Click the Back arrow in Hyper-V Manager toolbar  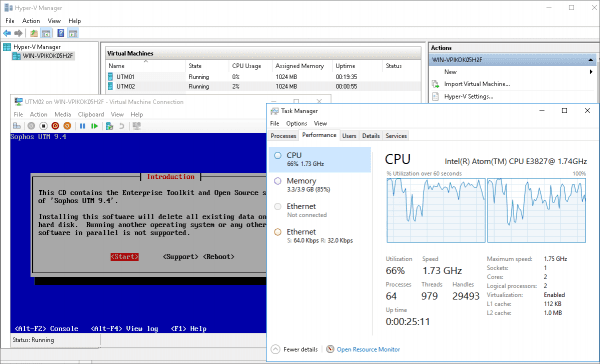(x=7, y=33)
